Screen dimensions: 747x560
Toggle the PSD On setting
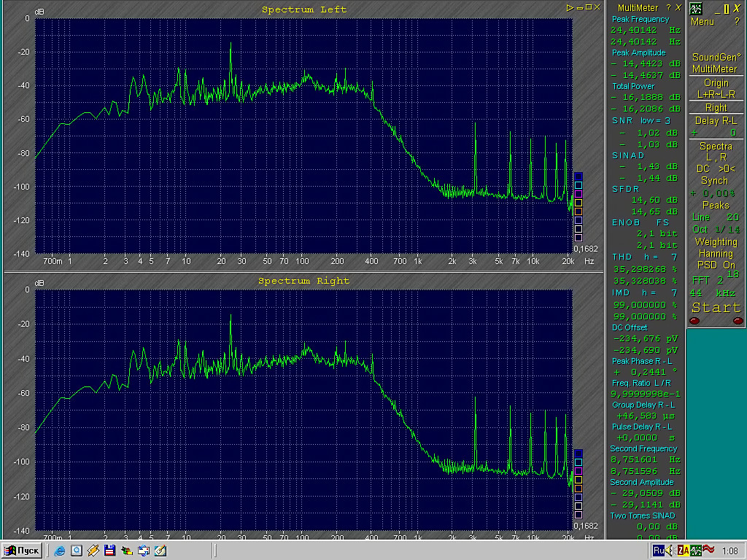[x=716, y=265]
